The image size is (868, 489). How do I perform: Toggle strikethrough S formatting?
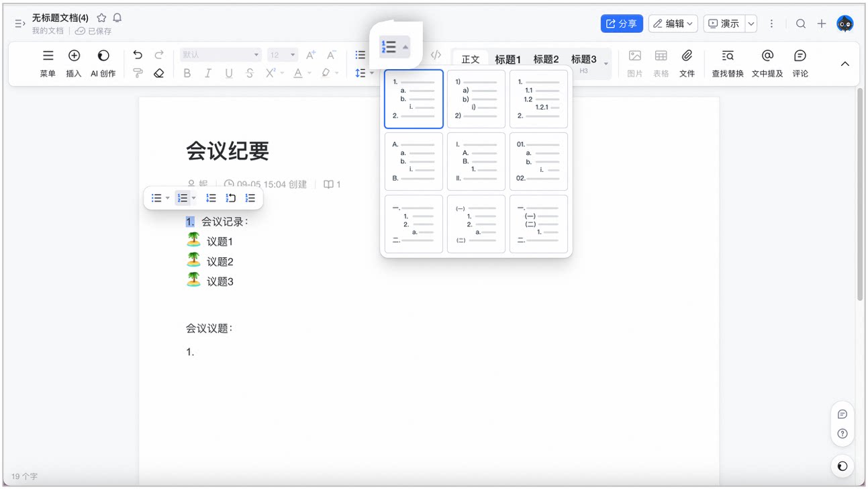tap(250, 73)
